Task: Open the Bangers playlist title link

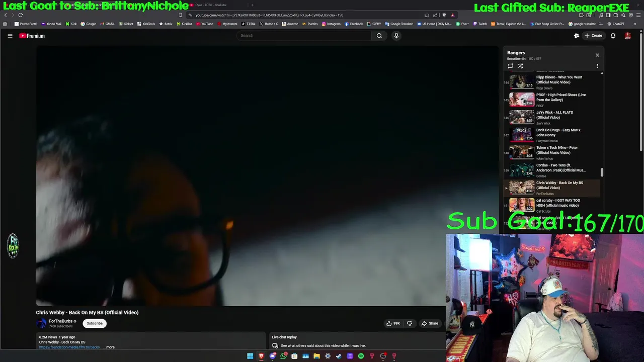Action: [516, 53]
